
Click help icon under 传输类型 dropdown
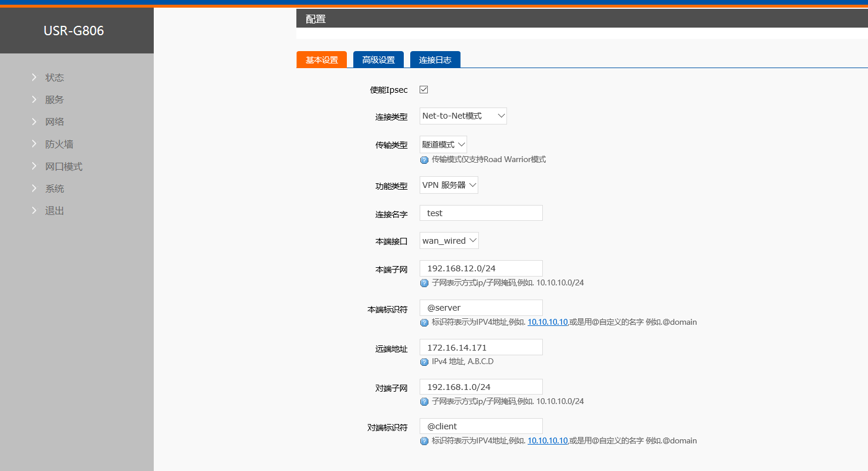click(424, 160)
